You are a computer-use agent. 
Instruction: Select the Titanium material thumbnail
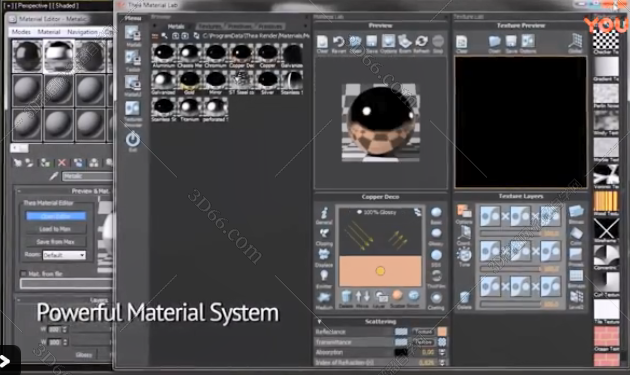coord(189,110)
